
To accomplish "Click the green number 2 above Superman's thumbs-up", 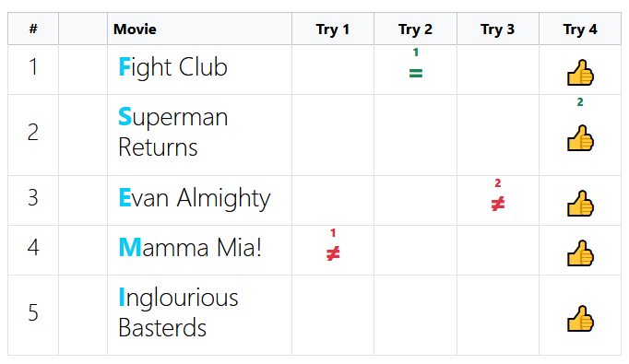I will [580, 102].
